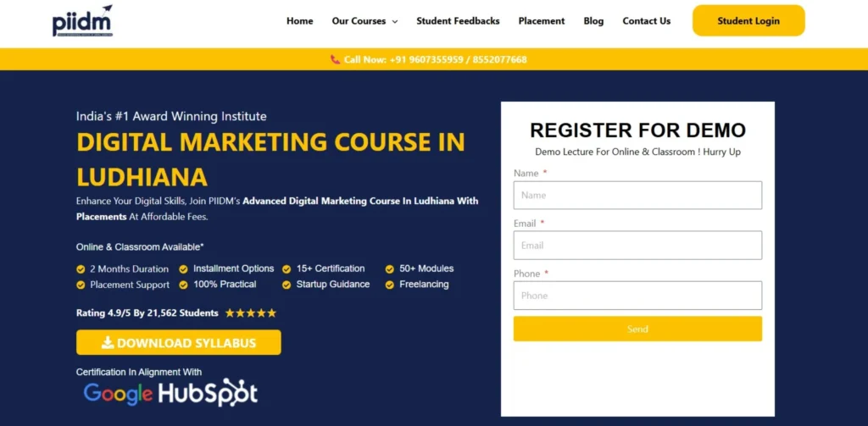Focus the Email input field
The width and height of the screenshot is (868, 426).
[637, 245]
